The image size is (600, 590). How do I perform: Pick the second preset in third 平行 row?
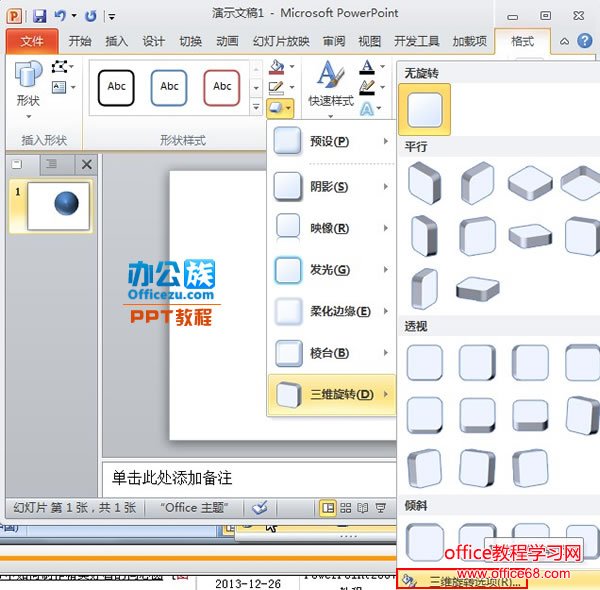[477, 288]
